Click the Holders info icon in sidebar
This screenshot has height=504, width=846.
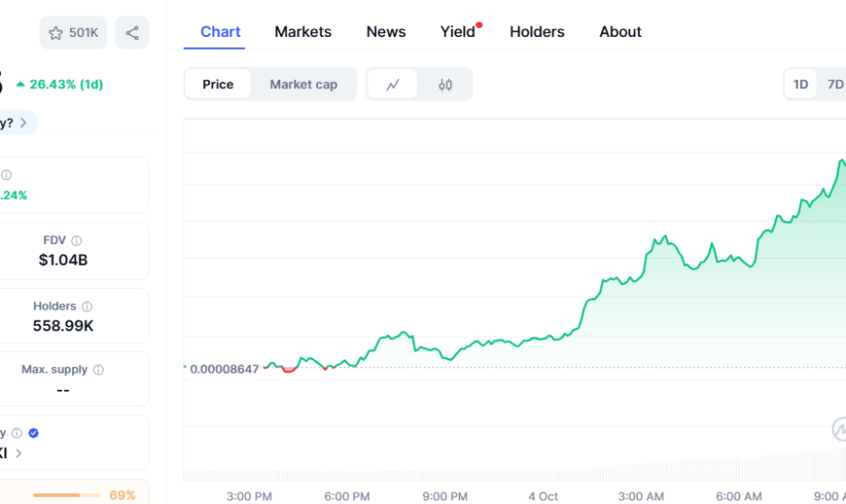[86, 307]
